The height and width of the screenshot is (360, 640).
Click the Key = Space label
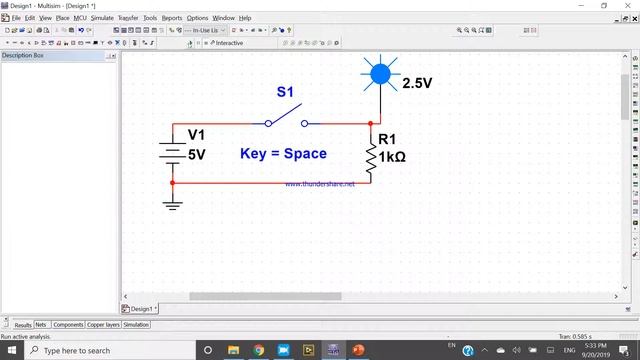pyautogui.click(x=283, y=153)
